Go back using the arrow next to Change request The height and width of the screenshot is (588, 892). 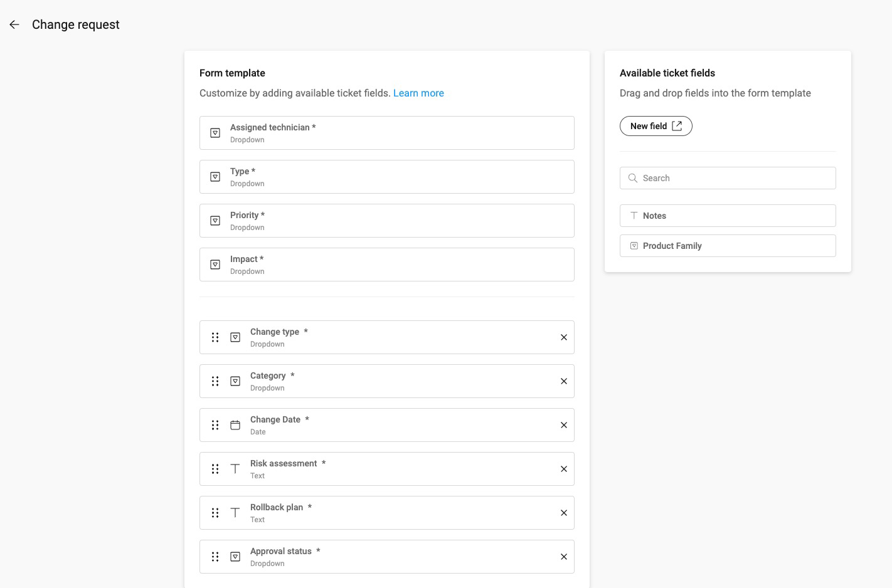coord(14,24)
